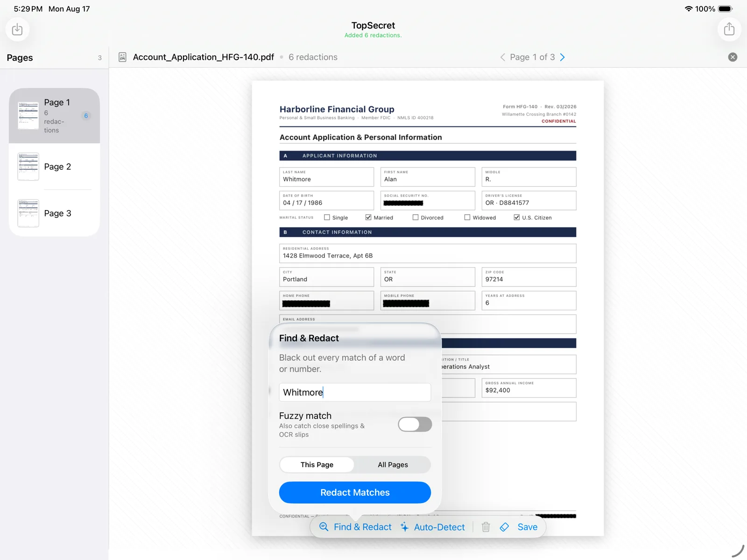Click the Added 6 redactions status message
The height and width of the screenshot is (560, 747).
pos(373,35)
